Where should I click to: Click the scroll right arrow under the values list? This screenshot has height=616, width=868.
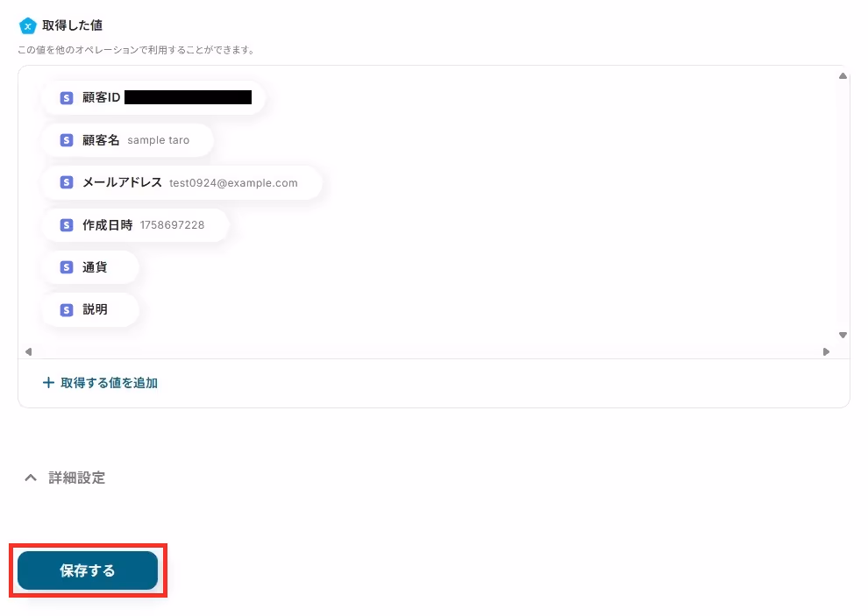pos(826,351)
